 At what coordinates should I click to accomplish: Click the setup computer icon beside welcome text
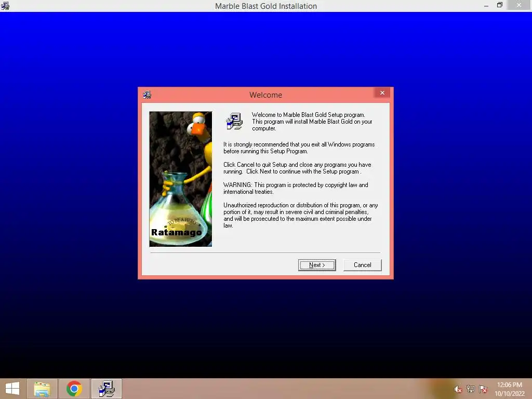click(234, 122)
